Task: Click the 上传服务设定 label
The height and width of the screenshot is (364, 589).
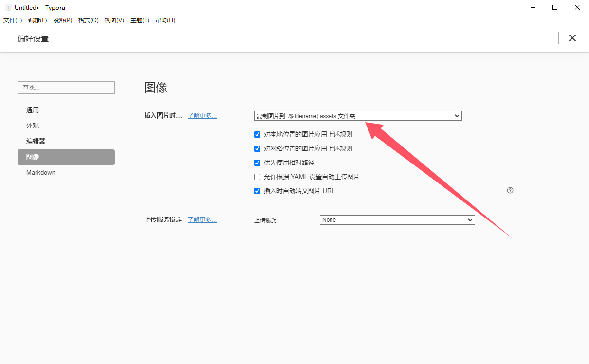Action: click(x=163, y=219)
